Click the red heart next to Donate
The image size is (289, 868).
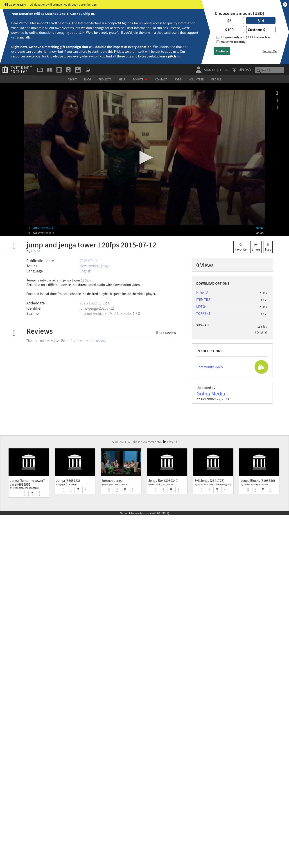click(x=146, y=80)
